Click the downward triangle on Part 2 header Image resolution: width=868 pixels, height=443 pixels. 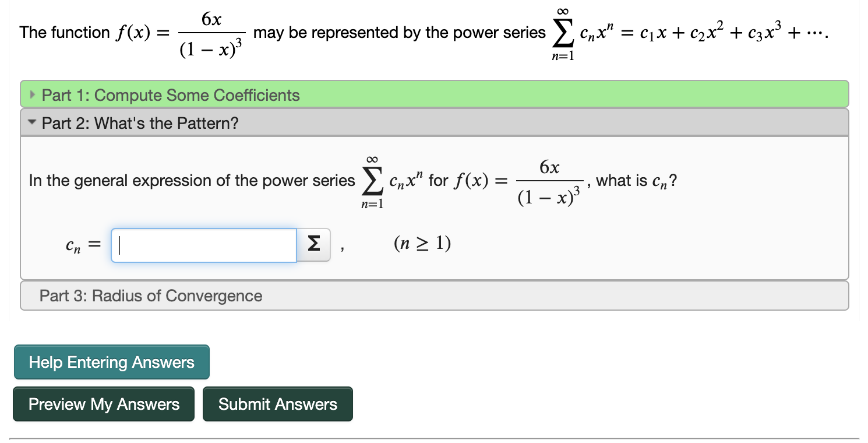33,123
